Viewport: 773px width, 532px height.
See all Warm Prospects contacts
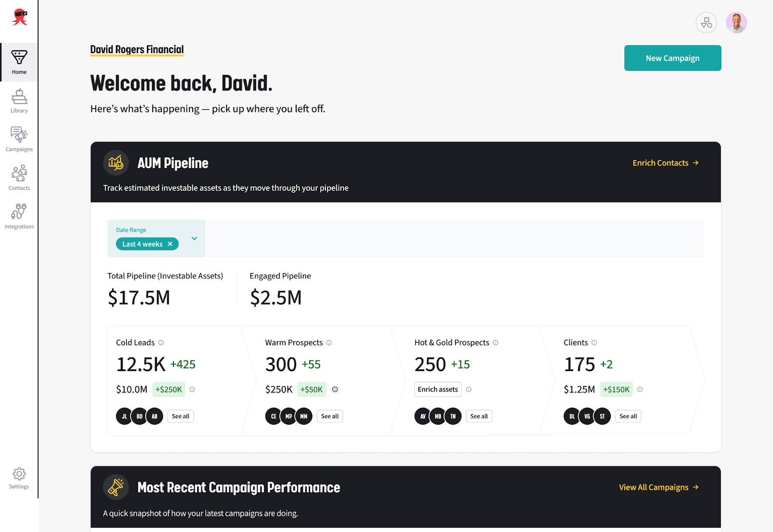point(329,416)
